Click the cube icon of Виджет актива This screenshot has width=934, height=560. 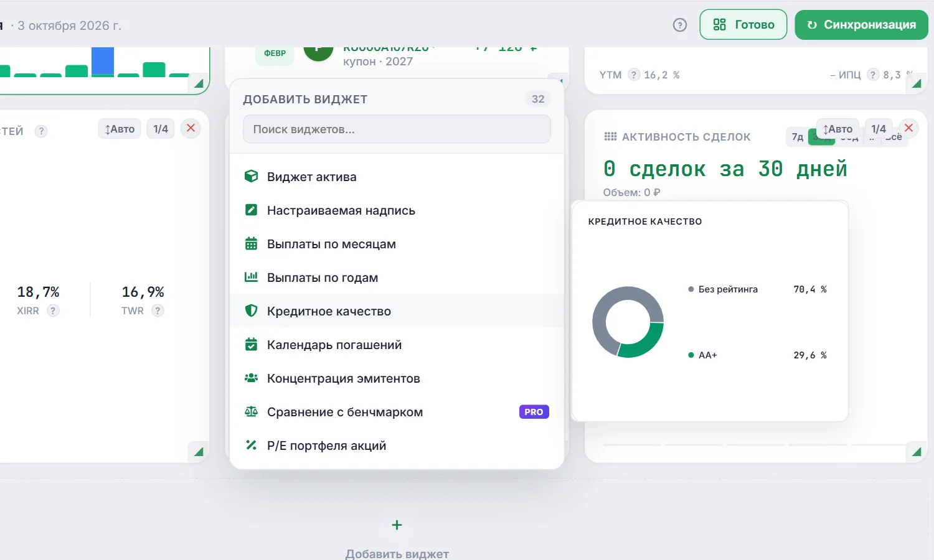(251, 176)
